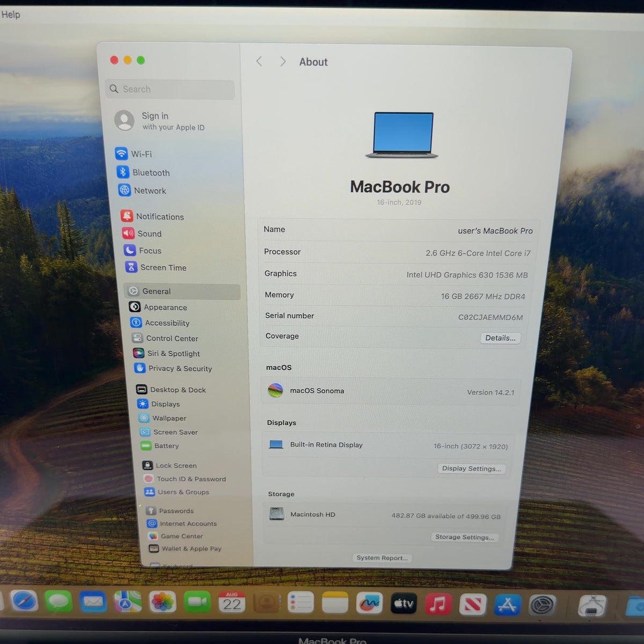The height and width of the screenshot is (644, 644).
Task: Click the Macintosh HD storage row
Action: click(385, 515)
